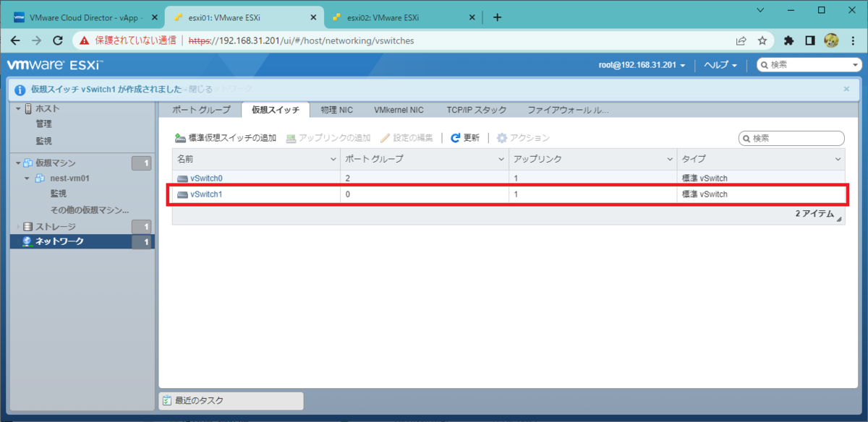Close the VMware Cloud Director tab
This screenshot has height=422, width=868.
[x=154, y=17]
